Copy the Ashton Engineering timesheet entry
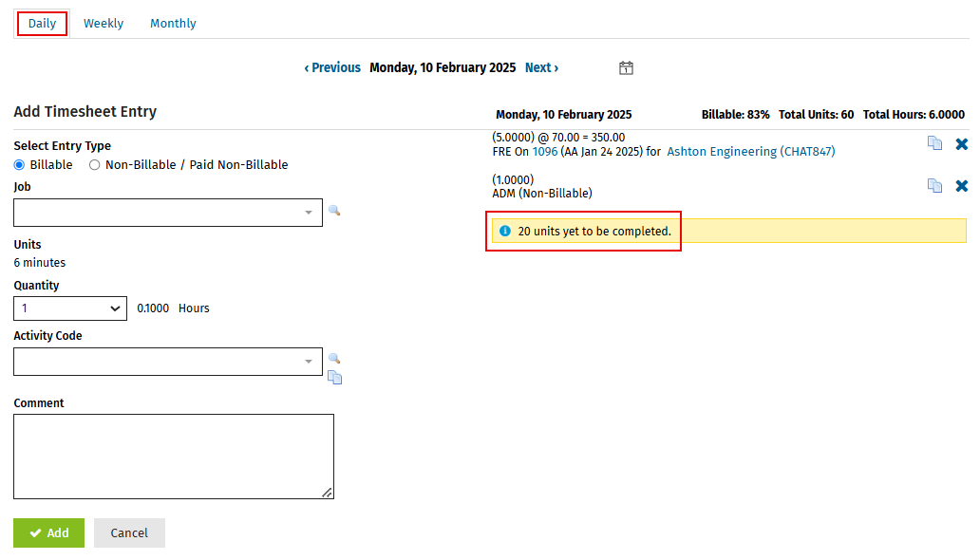 pyautogui.click(x=934, y=143)
